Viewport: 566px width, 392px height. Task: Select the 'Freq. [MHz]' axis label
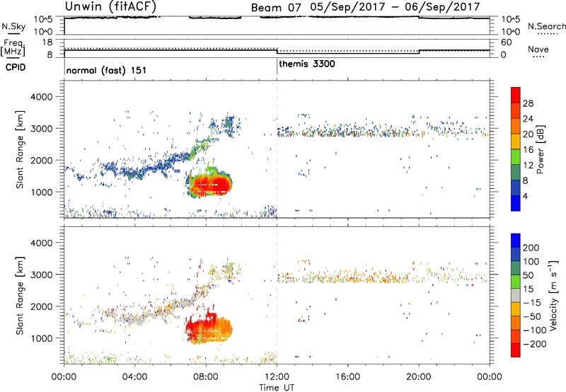click(13, 47)
